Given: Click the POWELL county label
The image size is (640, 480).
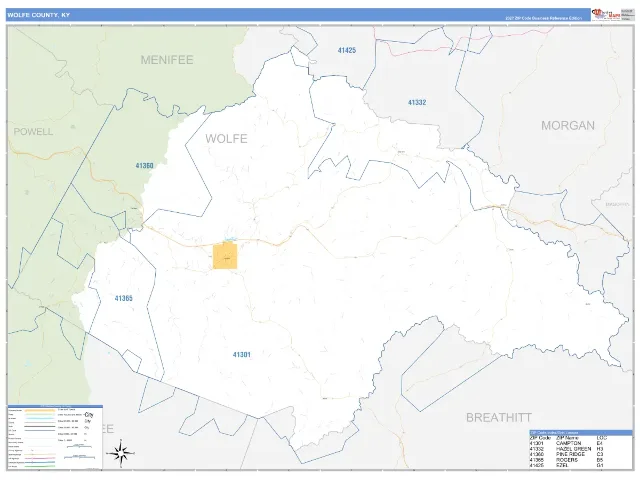Looking at the screenshot, I should (x=33, y=131).
